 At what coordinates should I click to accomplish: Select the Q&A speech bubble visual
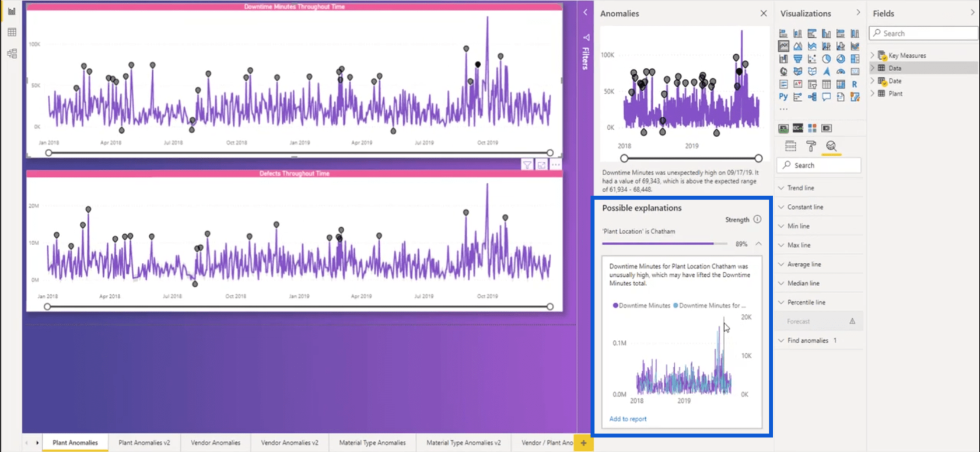(826, 97)
